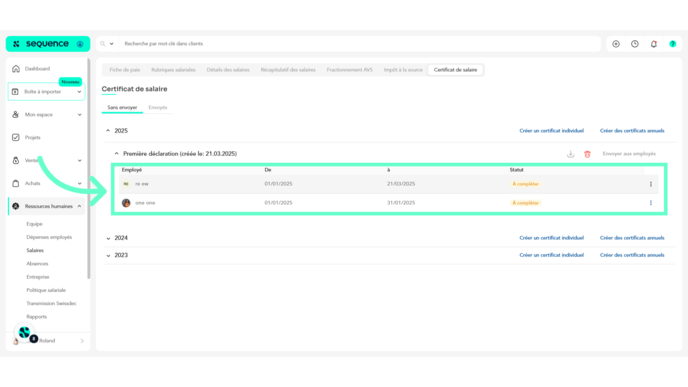Screen dimensions: 688x387
Task: Click the Achats shopping bag icon
Action: [x=16, y=183]
